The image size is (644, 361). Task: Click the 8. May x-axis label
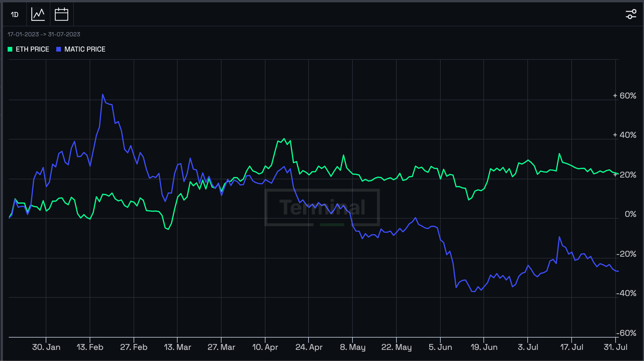coord(353,347)
